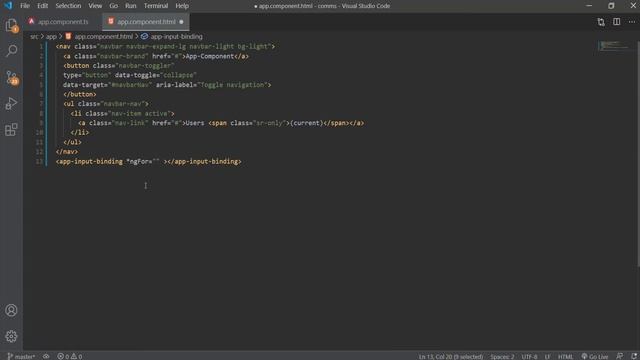Click the HTML language mode indicator
The image size is (640, 360).
click(x=565, y=356)
